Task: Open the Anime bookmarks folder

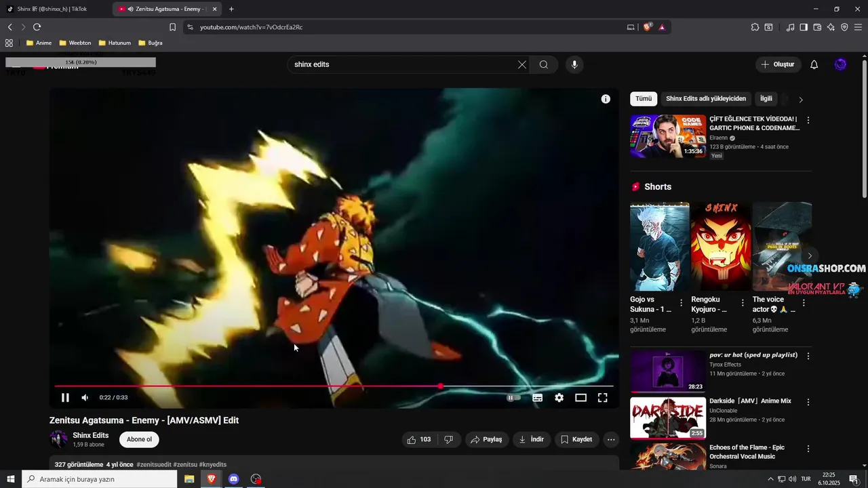Action: 39,43
